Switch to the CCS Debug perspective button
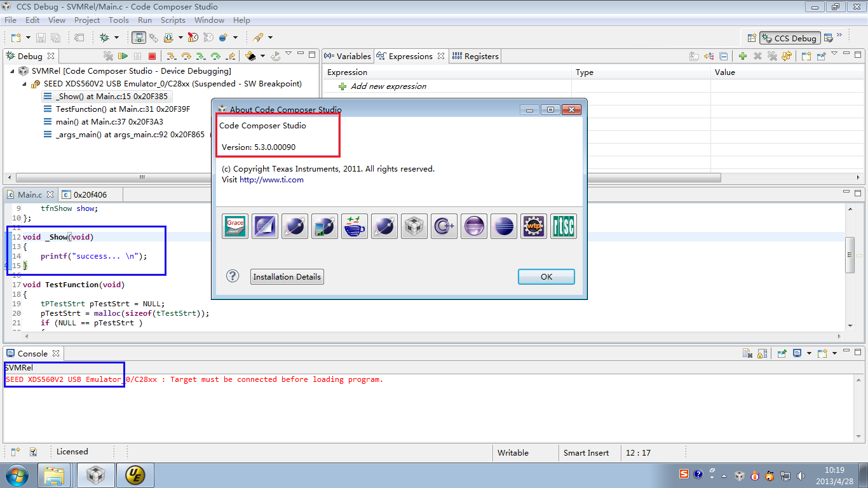Screen dimensions: 868x488 click(790, 38)
